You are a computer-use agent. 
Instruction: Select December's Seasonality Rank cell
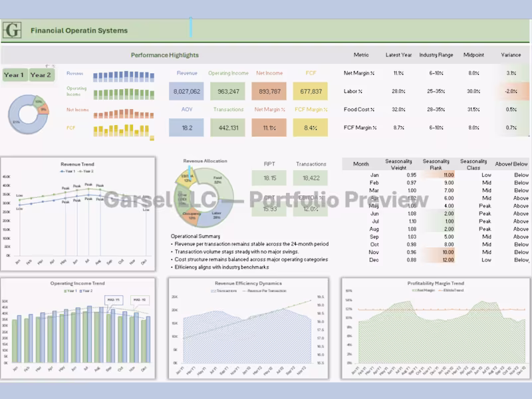pos(438,260)
